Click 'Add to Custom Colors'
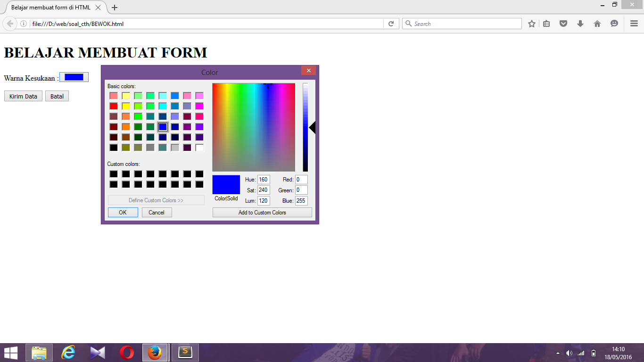This screenshot has height=362, width=644. click(262, 212)
